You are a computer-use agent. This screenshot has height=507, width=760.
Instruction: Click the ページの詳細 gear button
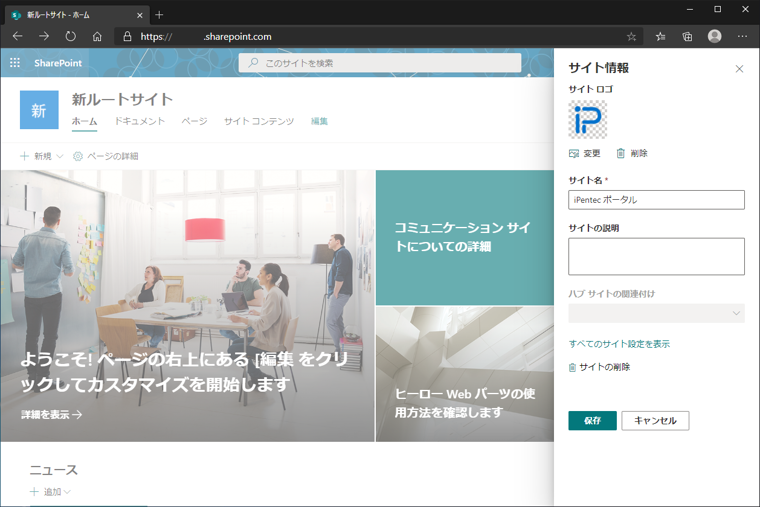click(106, 156)
